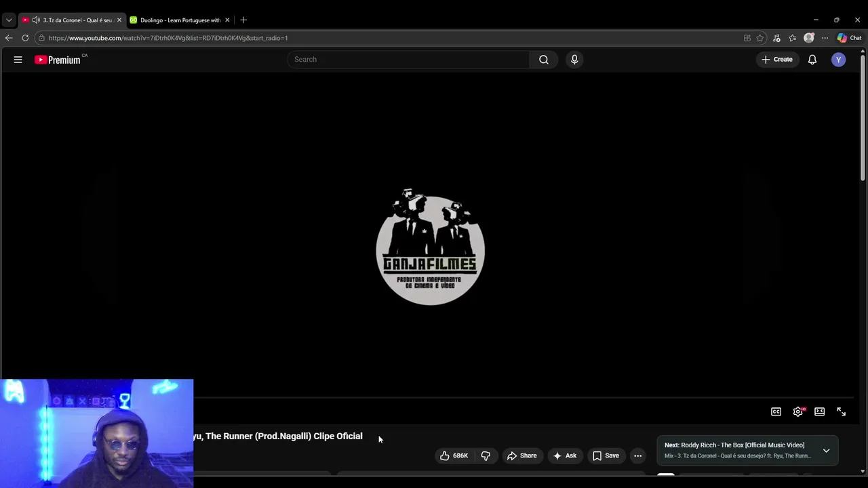868x488 pixels.
Task: Select the Tz da Coronel YouTube tab
Action: tap(71, 20)
